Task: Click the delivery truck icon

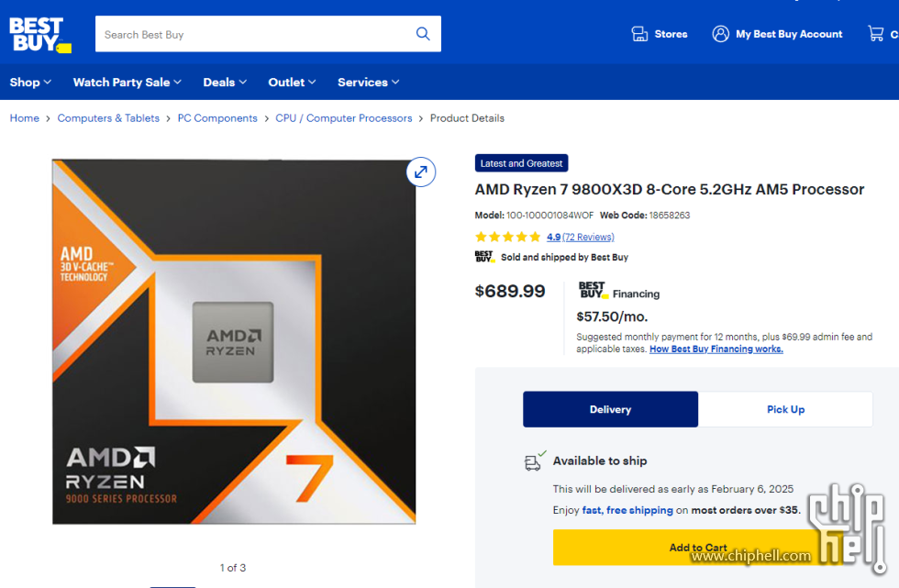Action: [534, 461]
